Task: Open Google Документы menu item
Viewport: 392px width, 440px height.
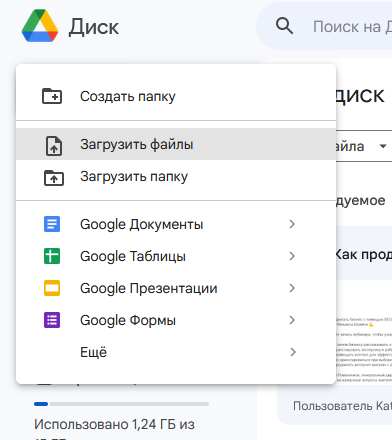Action: click(176, 224)
